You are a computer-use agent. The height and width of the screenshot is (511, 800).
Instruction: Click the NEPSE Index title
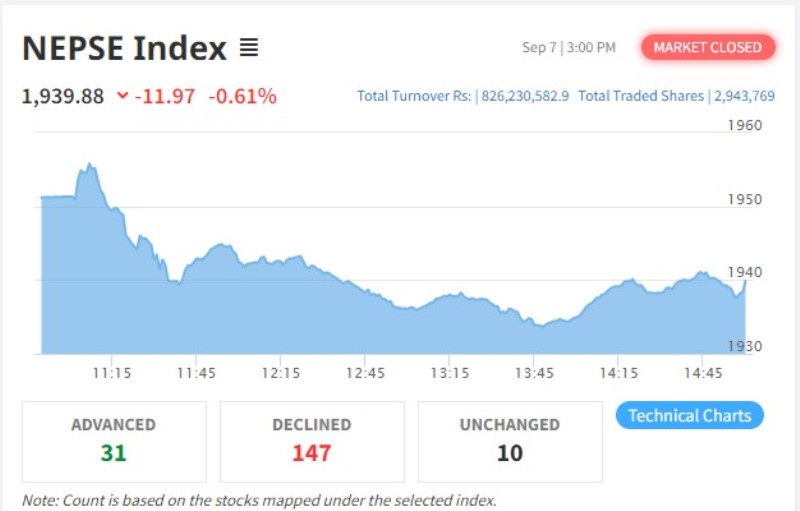coord(124,48)
